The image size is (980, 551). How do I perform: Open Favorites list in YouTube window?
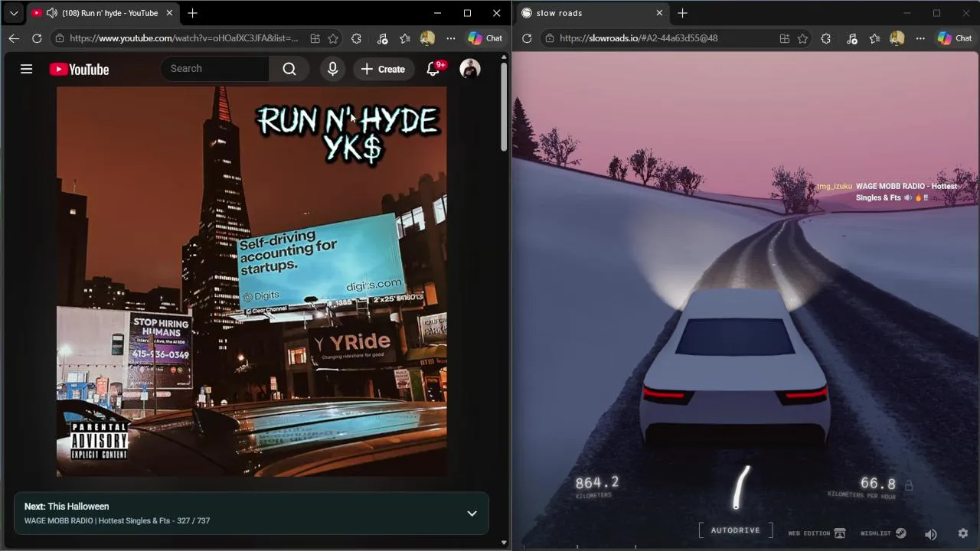point(405,38)
